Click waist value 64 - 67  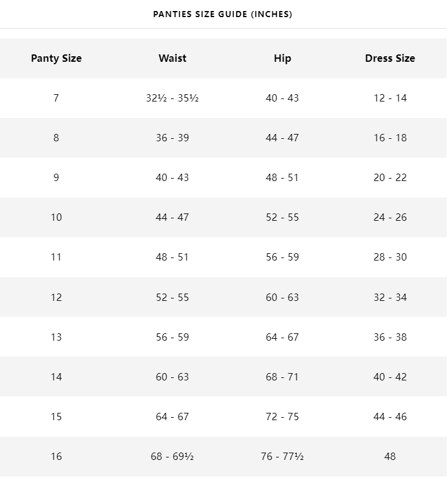172,417
